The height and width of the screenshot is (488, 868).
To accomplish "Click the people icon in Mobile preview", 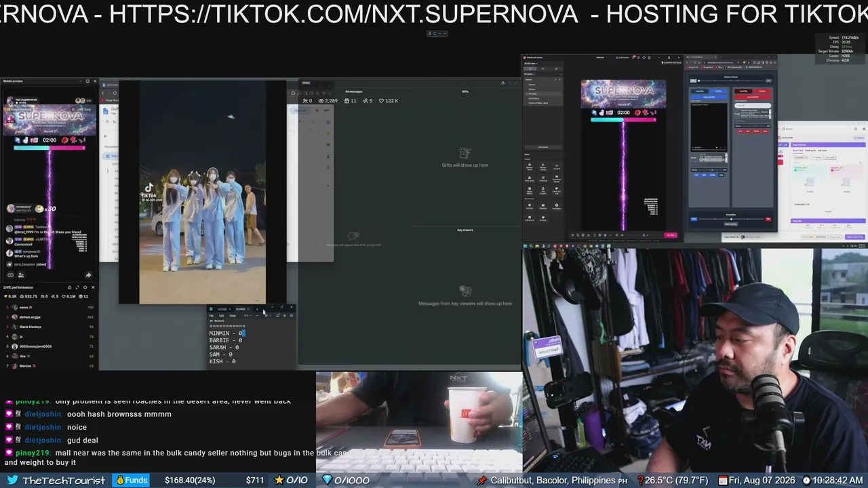I will 21,275.
